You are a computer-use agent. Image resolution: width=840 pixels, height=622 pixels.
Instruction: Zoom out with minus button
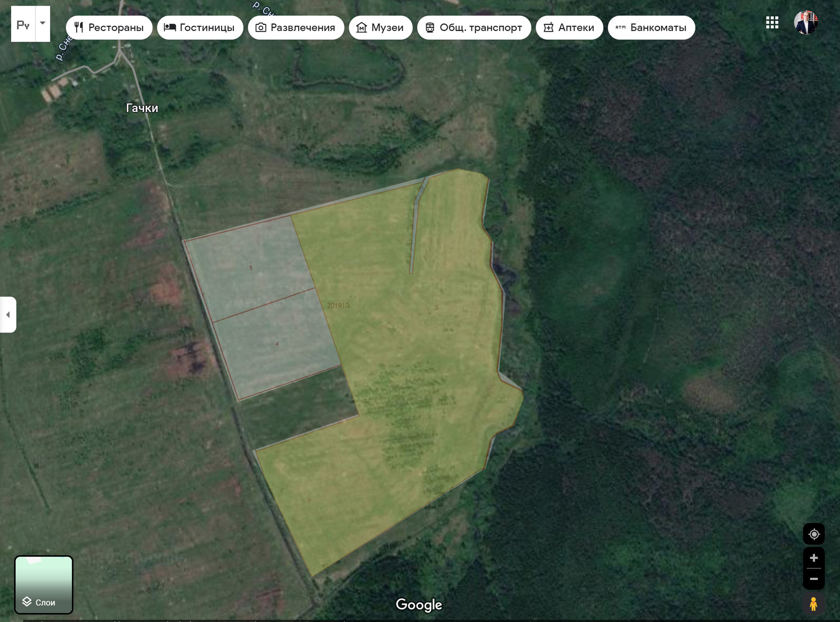(x=814, y=579)
